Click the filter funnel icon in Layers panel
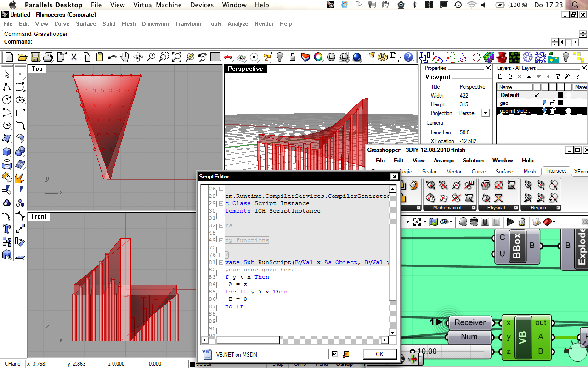588x368 pixels. pos(558,76)
